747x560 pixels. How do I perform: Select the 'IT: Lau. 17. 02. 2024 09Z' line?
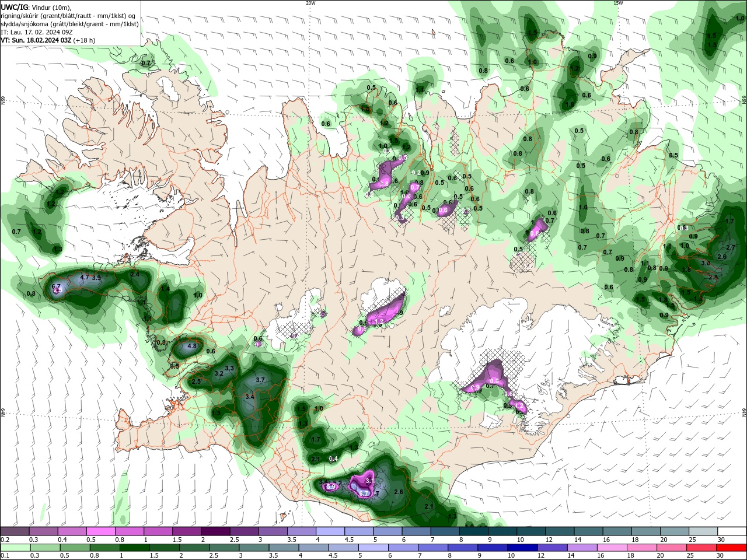36,32
